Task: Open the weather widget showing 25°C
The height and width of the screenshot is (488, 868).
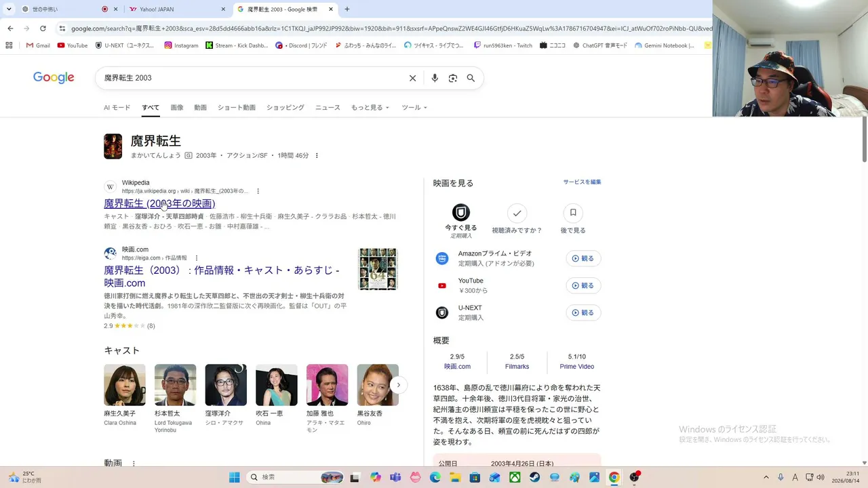Action: click(25, 477)
